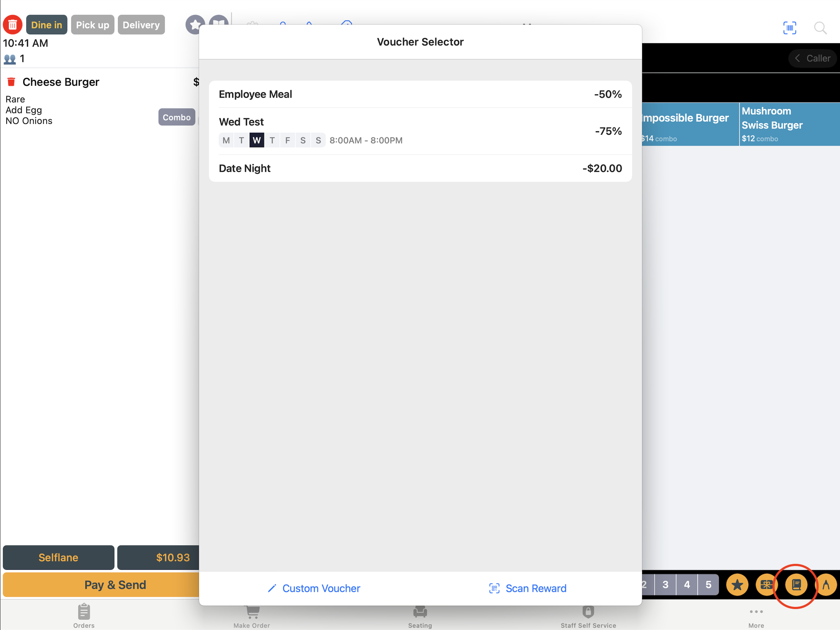The image size is (840, 630).
Task: Change guest count people icon
Action: (x=10, y=59)
